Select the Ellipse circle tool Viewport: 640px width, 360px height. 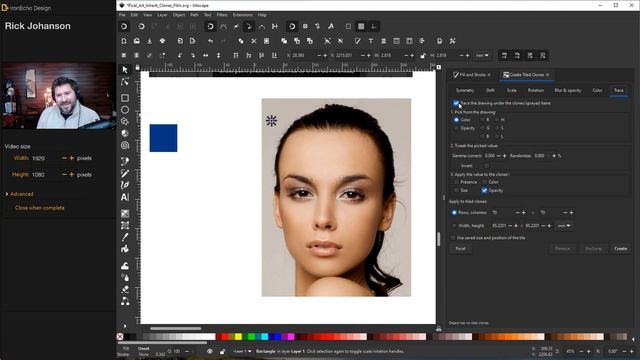pyautogui.click(x=125, y=110)
